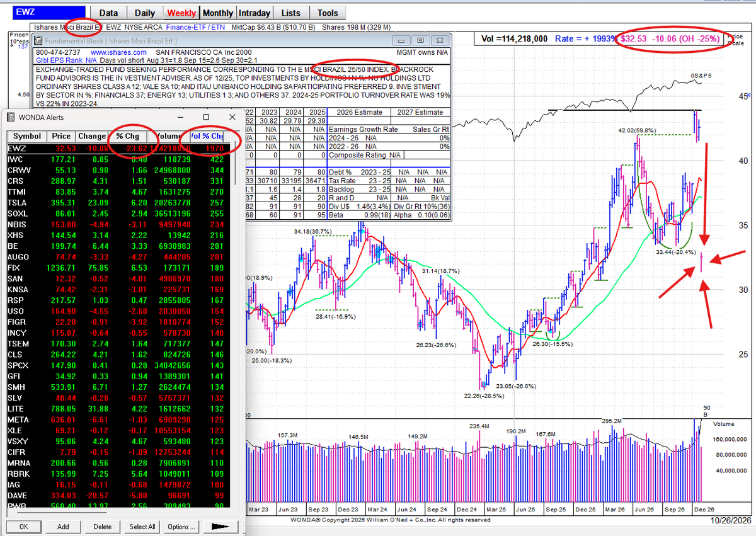This screenshot has width=756, height=536.
Task: Click the '2026 Estimate' column header
Action: pos(360,112)
